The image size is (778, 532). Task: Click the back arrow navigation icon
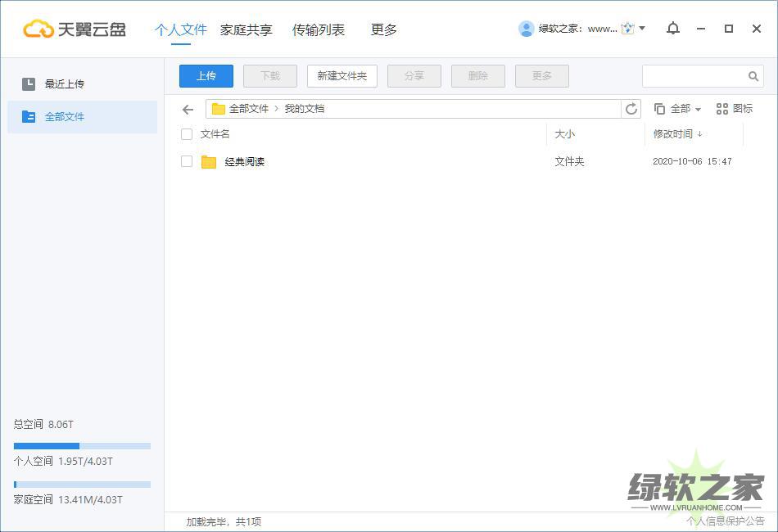pos(188,109)
